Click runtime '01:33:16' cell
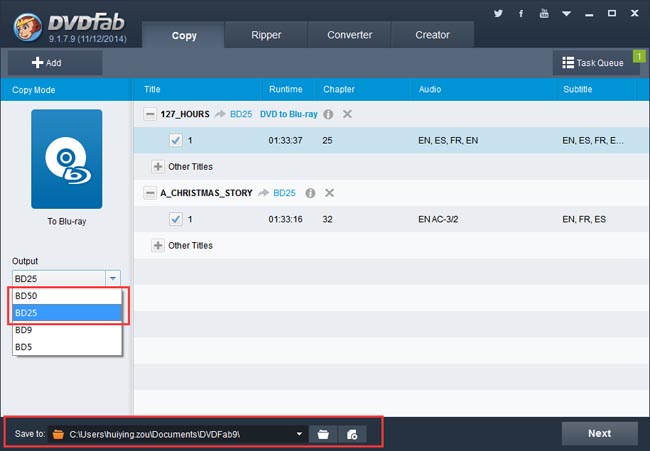 click(285, 219)
